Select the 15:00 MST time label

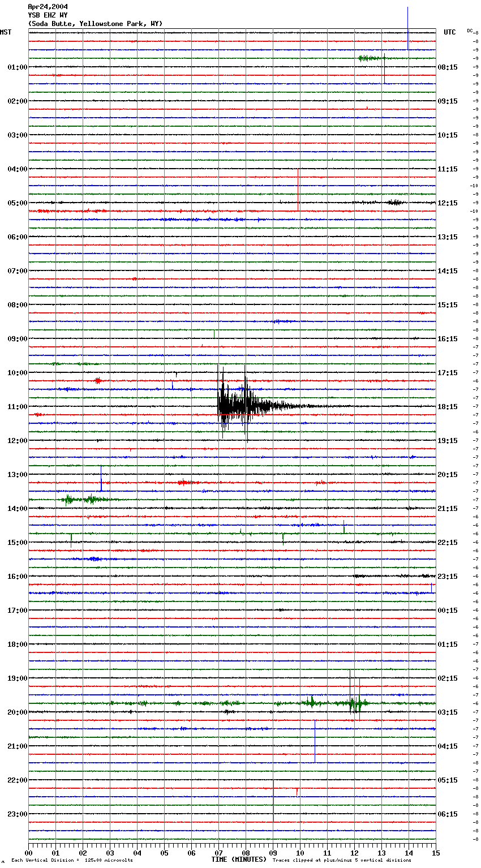18,543
